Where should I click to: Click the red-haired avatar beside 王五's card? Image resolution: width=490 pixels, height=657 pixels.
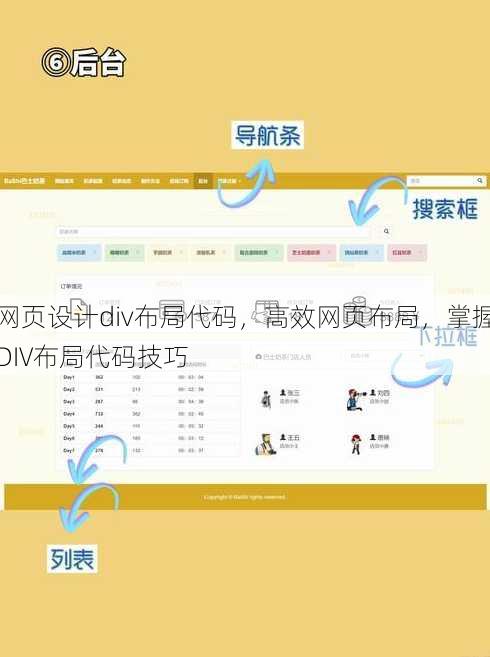pos(356,444)
